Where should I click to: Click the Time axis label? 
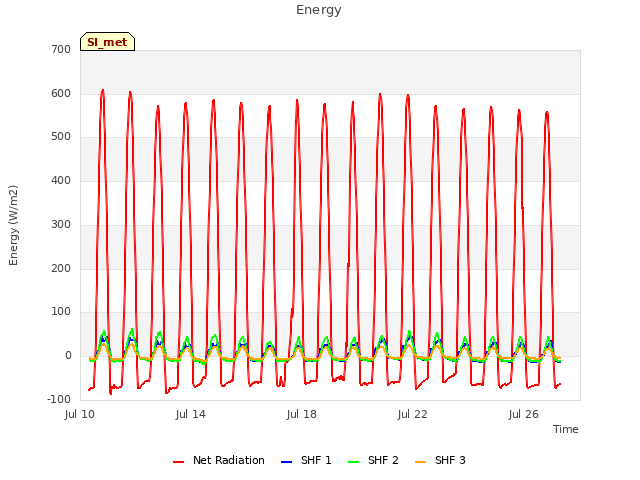[x=566, y=429]
